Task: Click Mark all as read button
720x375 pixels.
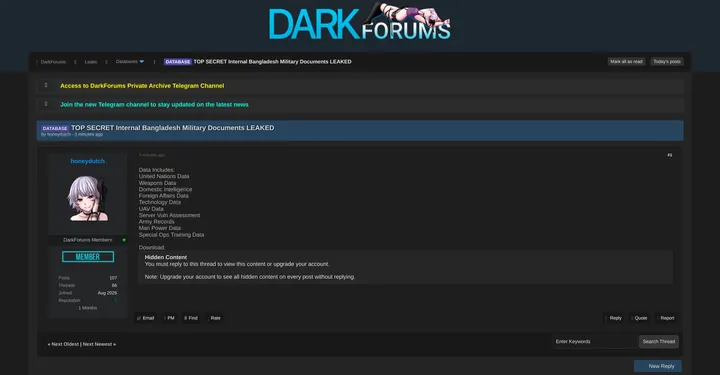Action: (626, 62)
